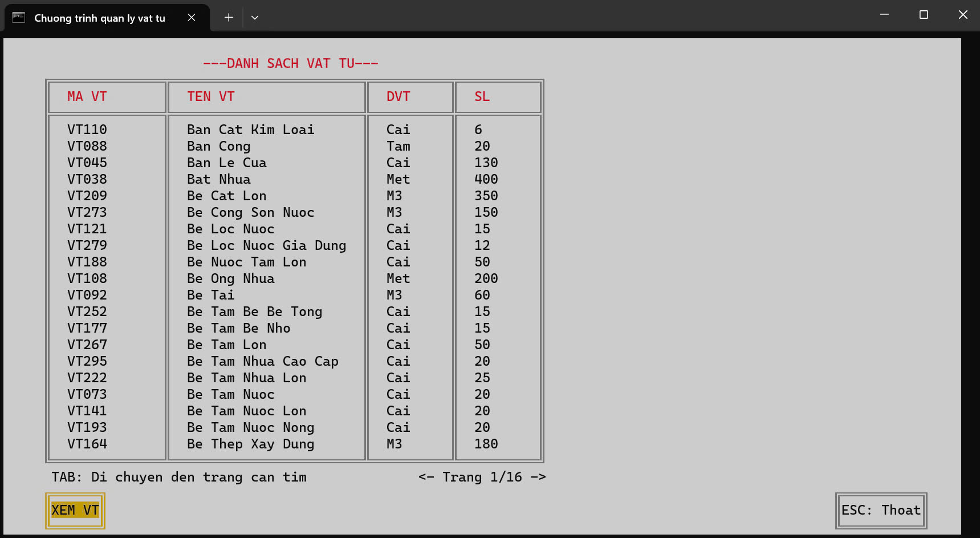
Task: Minimize the terminal window
Action: [884, 15]
